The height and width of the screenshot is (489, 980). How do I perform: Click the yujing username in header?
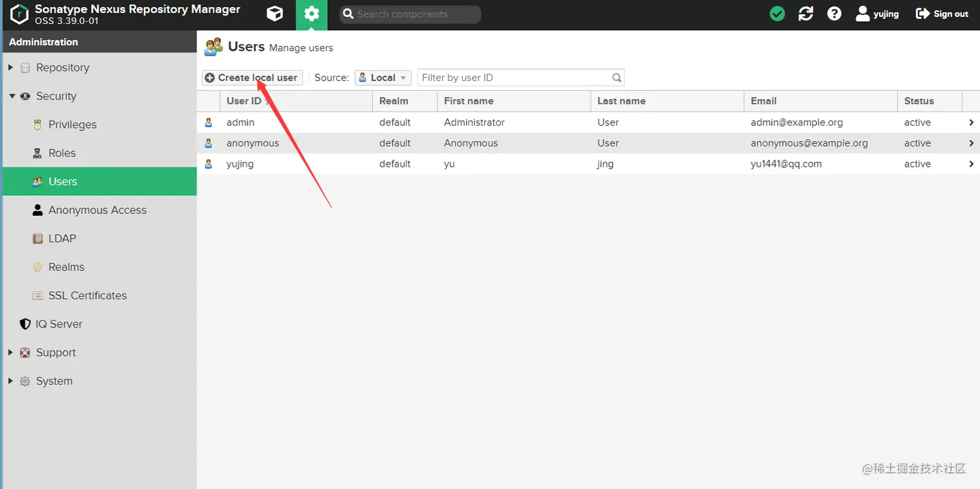point(886,14)
